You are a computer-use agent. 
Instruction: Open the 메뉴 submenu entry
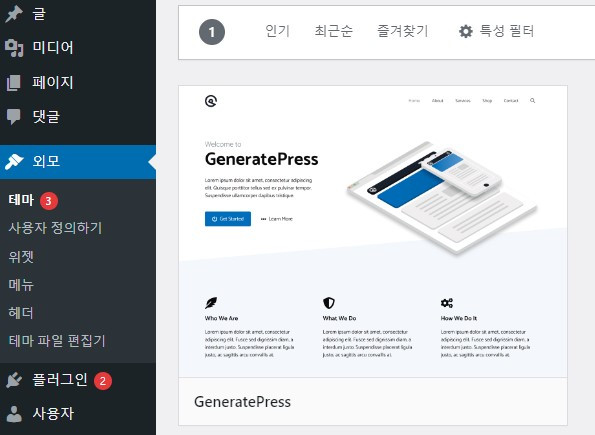click(21, 285)
